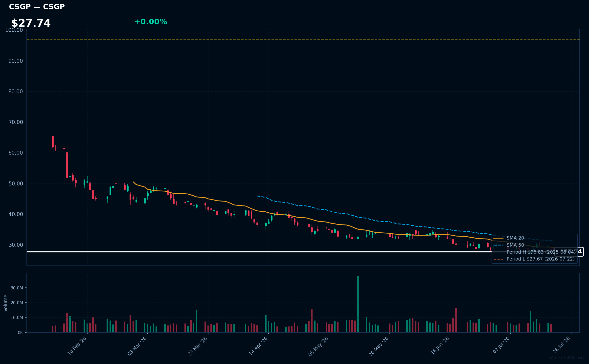Click the "05 May '26" date label
The image size is (589, 364).
click(x=318, y=346)
